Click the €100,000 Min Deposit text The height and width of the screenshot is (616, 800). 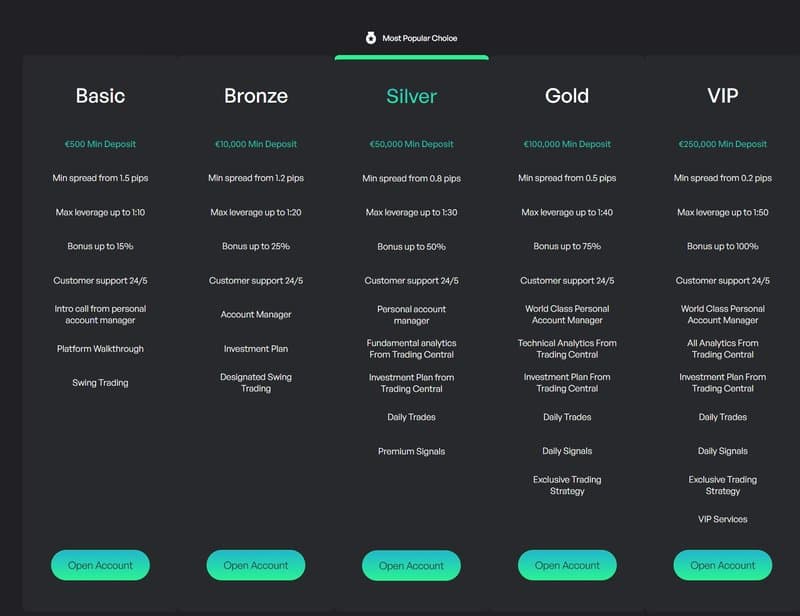(x=567, y=144)
